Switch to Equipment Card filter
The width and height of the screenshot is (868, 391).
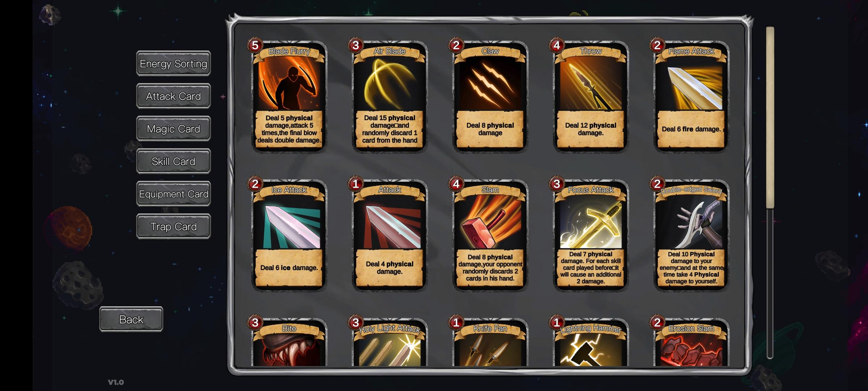[173, 194]
